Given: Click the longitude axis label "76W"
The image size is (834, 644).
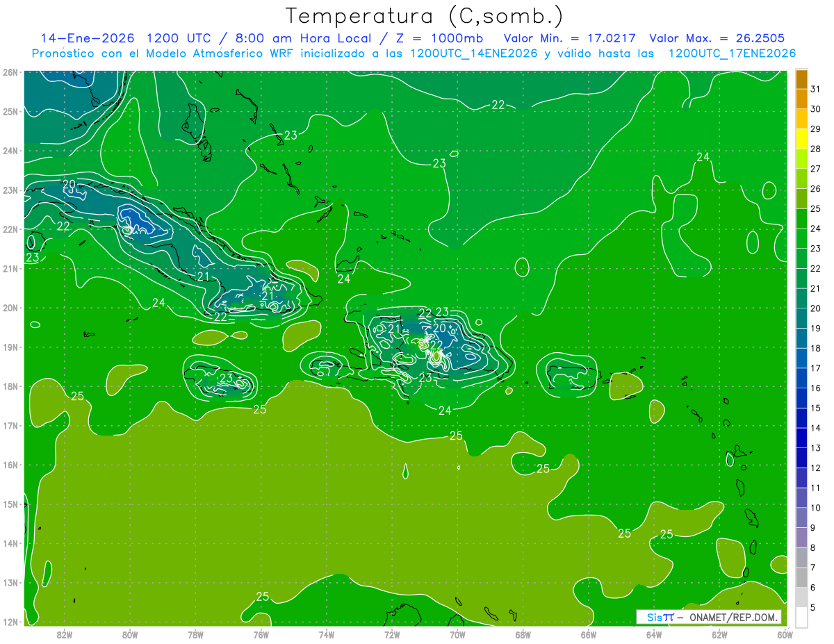Looking at the screenshot, I should tap(261, 634).
